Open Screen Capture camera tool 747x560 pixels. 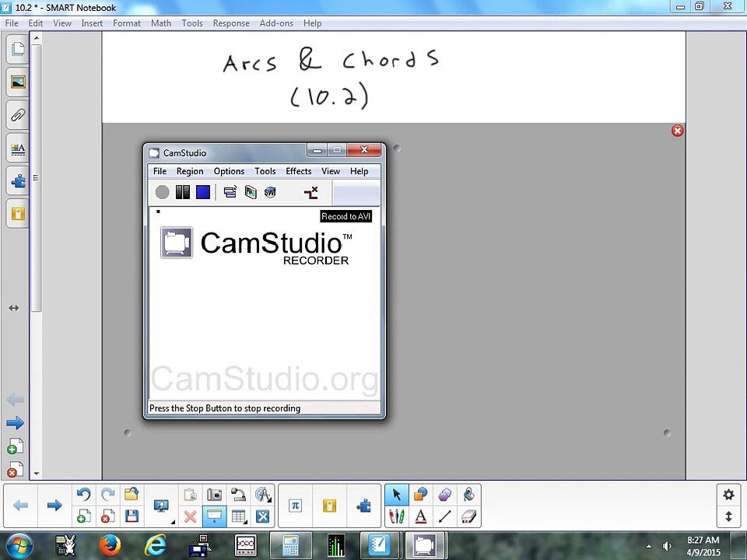tap(215, 495)
